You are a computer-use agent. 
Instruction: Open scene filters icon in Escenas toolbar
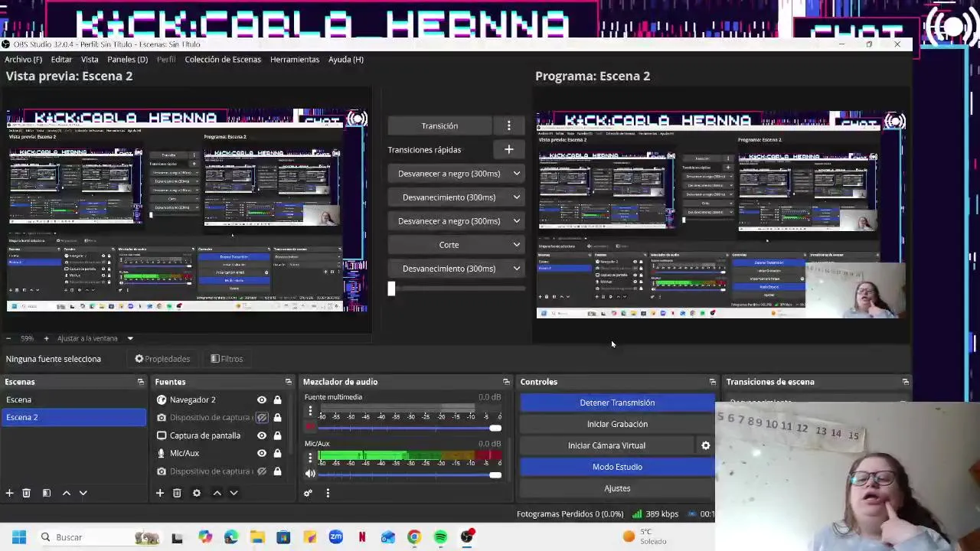pyautogui.click(x=46, y=493)
